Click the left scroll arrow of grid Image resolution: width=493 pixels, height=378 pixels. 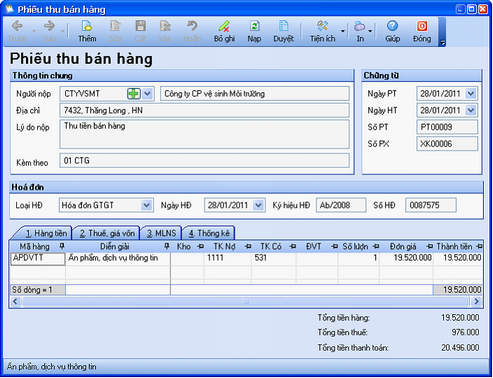click(x=15, y=301)
